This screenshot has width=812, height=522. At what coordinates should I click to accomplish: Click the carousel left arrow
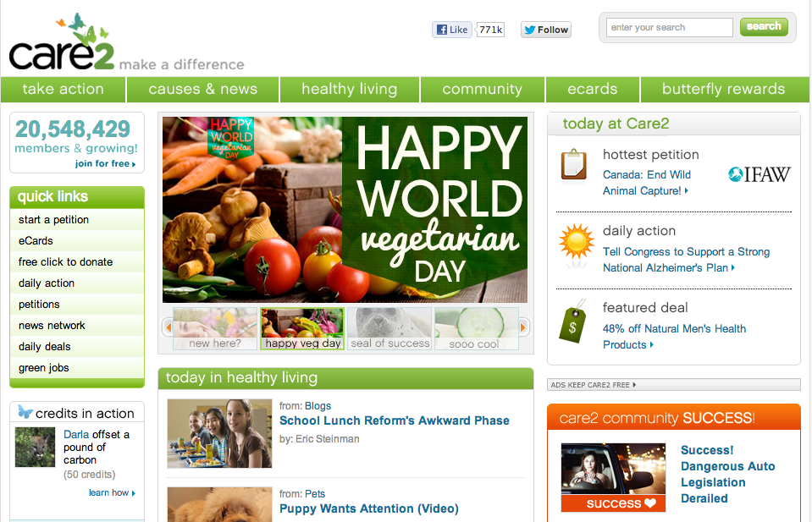(168, 327)
